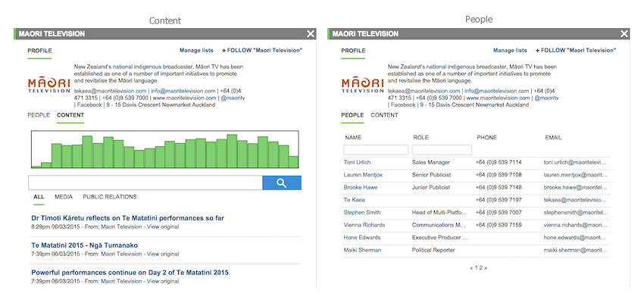Open Vienna Richards contact

coord(364,225)
